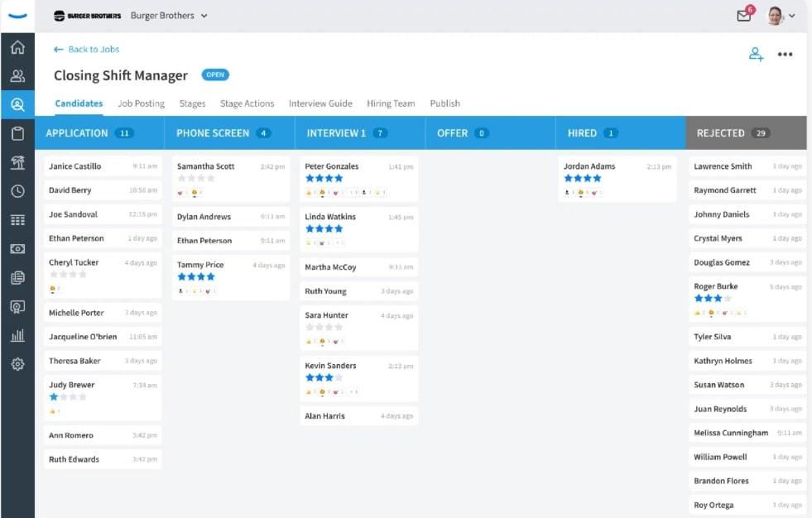
Task: Open the palm tree time-off icon
Action: [18, 162]
